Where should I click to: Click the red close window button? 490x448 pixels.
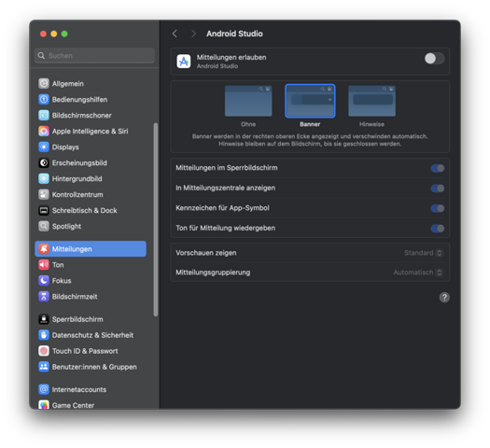coord(44,34)
